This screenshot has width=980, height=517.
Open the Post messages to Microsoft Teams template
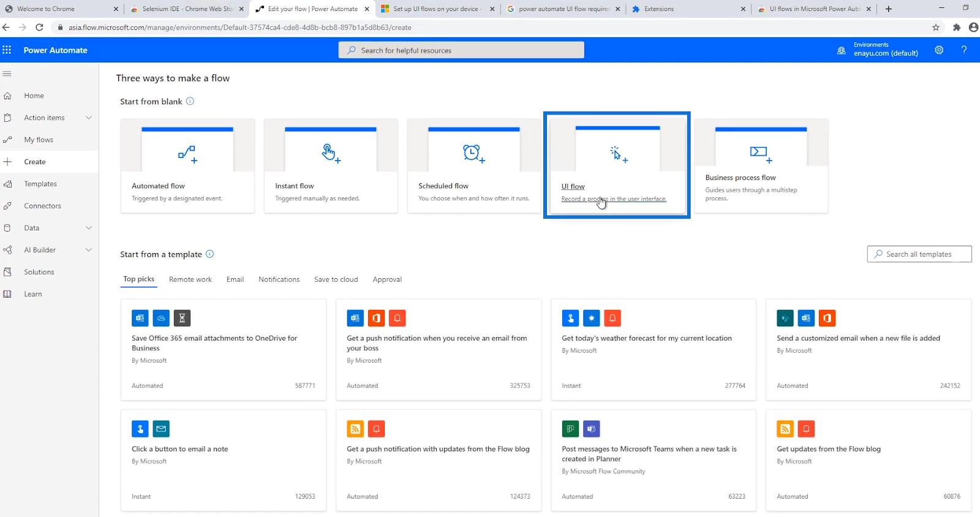[x=654, y=461]
